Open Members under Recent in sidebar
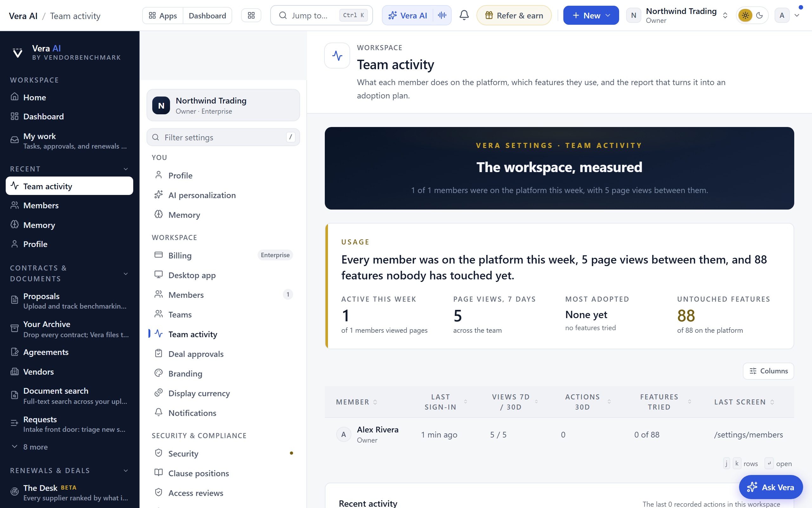The image size is (812, 508). [69, 205]
